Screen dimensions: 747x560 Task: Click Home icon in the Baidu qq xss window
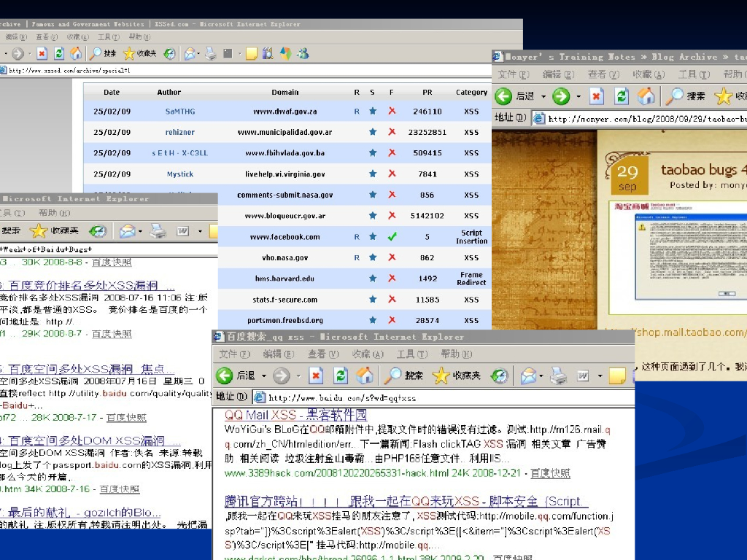point(364,376)
